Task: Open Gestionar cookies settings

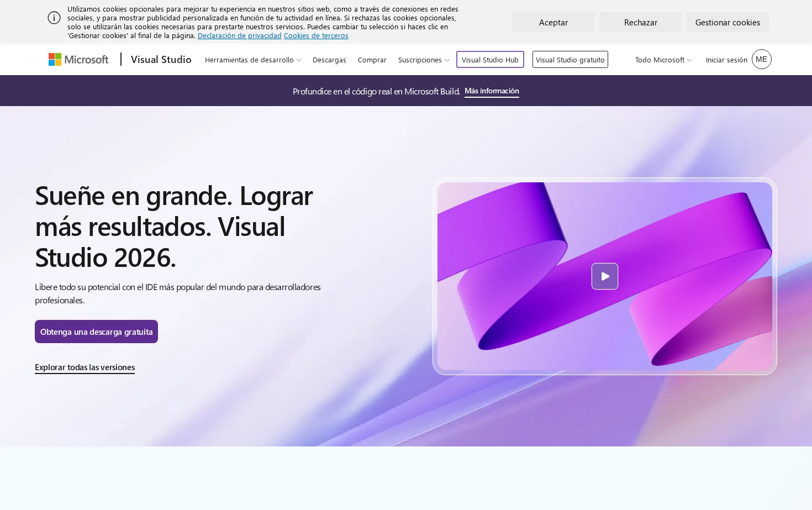Action: tap(727, 23)
